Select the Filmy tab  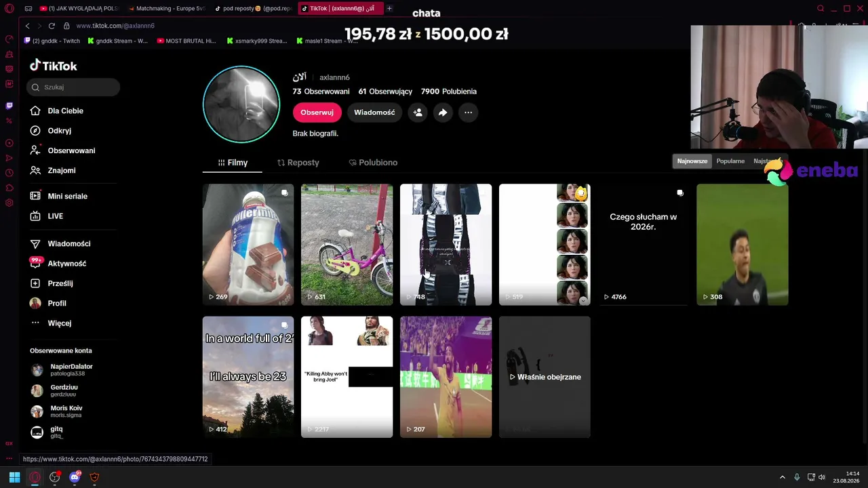pyautogui.click(x=233, y=163)
